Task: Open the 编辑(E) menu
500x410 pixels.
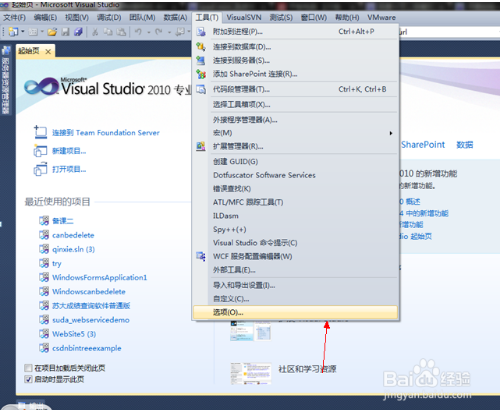Action: click(45, 17)
